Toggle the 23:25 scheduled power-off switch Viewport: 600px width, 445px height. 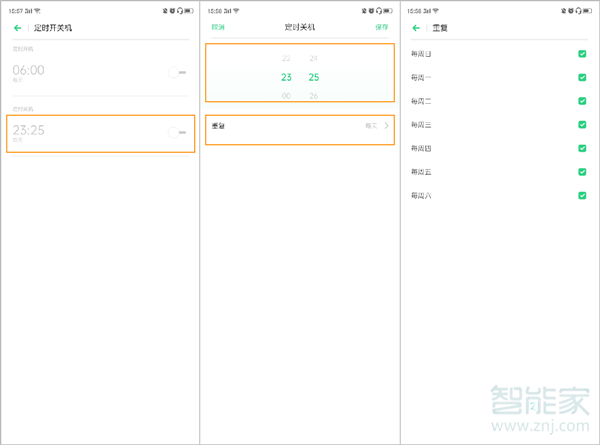(x=179, y=132)
